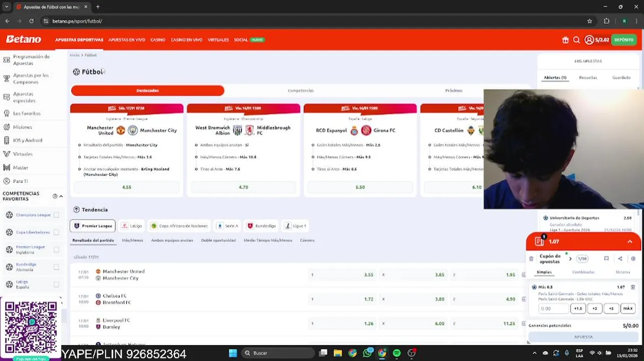Screen dimensions: 644x361
Task: Open Casino menu item
Action: click(x=157, y=40)
